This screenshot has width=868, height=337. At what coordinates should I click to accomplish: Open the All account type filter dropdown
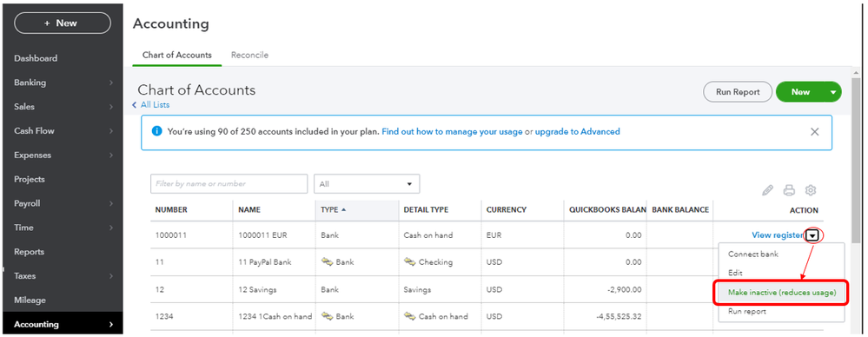tap(367, 184)
